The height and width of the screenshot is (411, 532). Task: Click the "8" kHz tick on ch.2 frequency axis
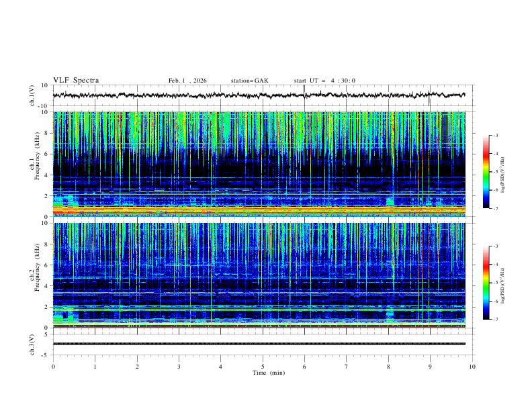pyautogui.click(x=46, y=244)
